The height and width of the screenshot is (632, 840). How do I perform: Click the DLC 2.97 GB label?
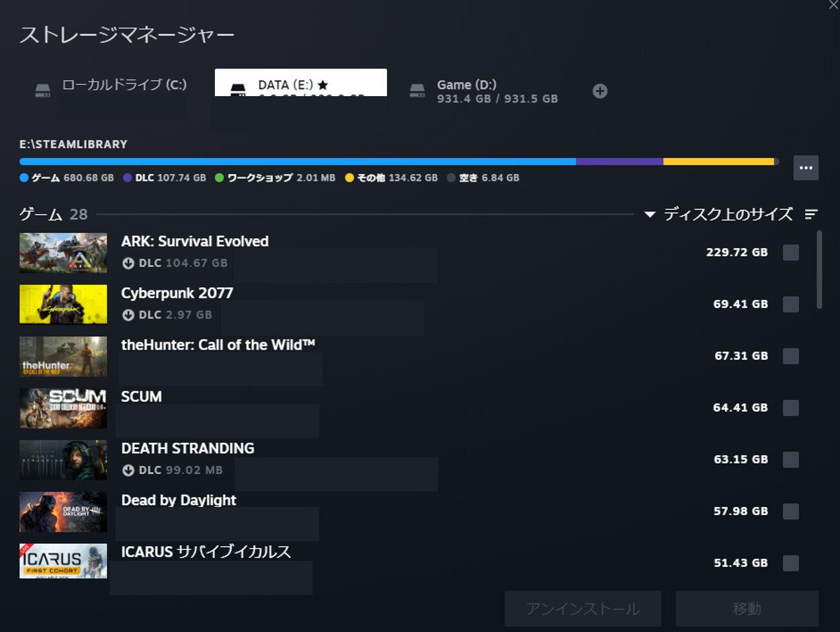(x=175, y=315)
